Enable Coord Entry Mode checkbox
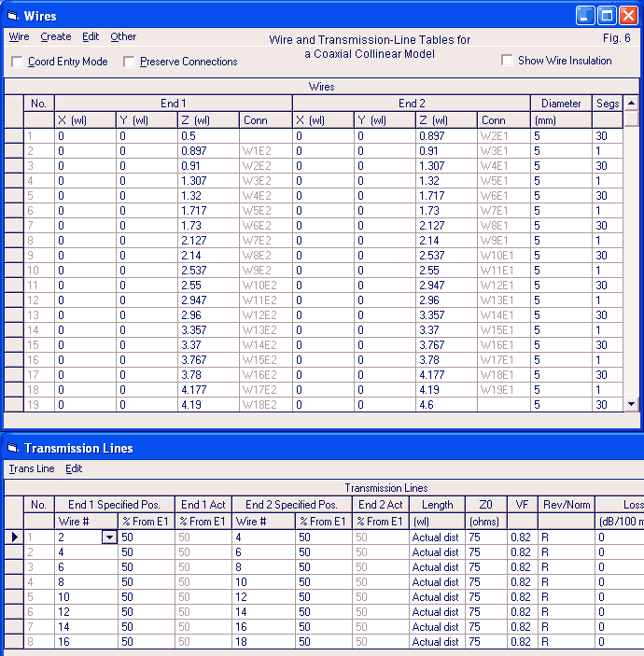The image size is (644, 656). (18, 62)
